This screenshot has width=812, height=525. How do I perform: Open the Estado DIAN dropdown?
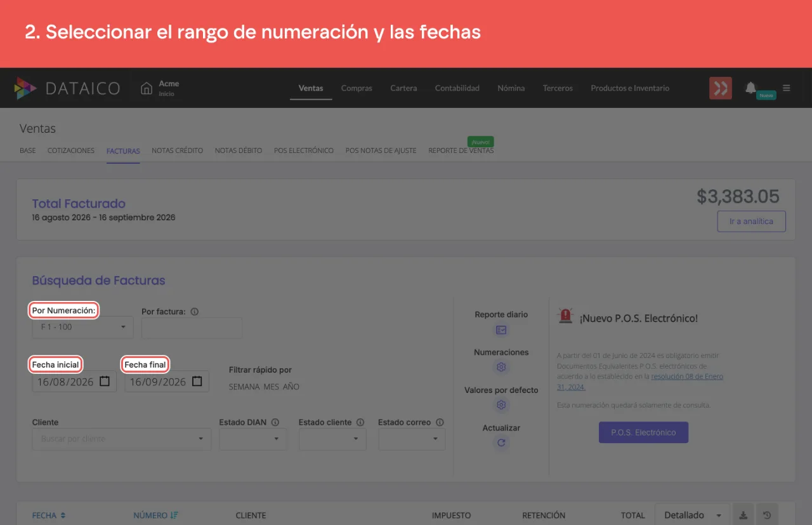point(253,439)
